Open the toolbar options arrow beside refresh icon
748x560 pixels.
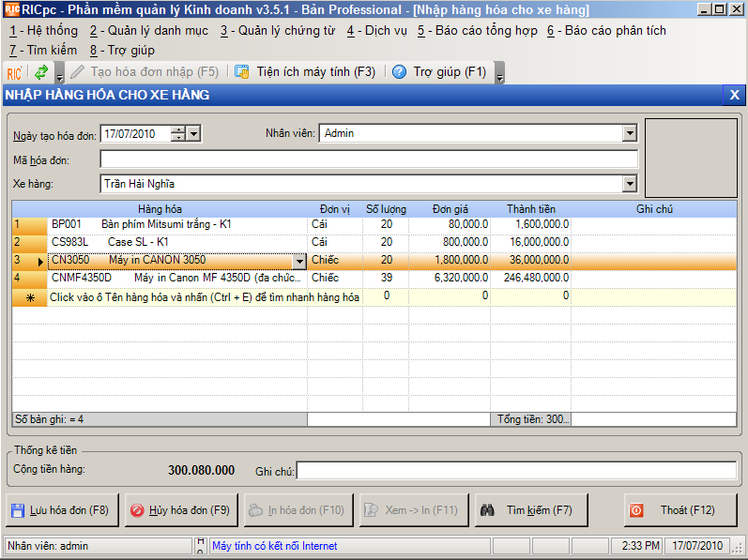(x=60, y=72)
